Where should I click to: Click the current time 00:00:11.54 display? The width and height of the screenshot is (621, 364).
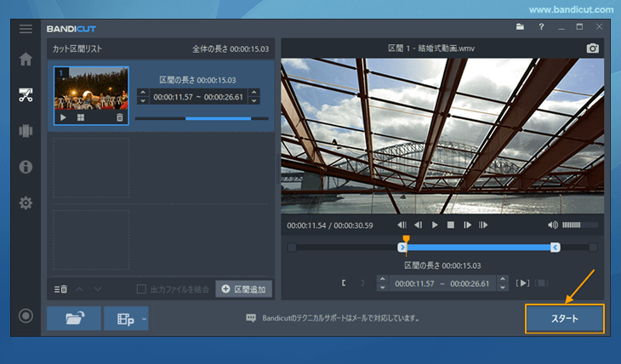click(306, 225)
